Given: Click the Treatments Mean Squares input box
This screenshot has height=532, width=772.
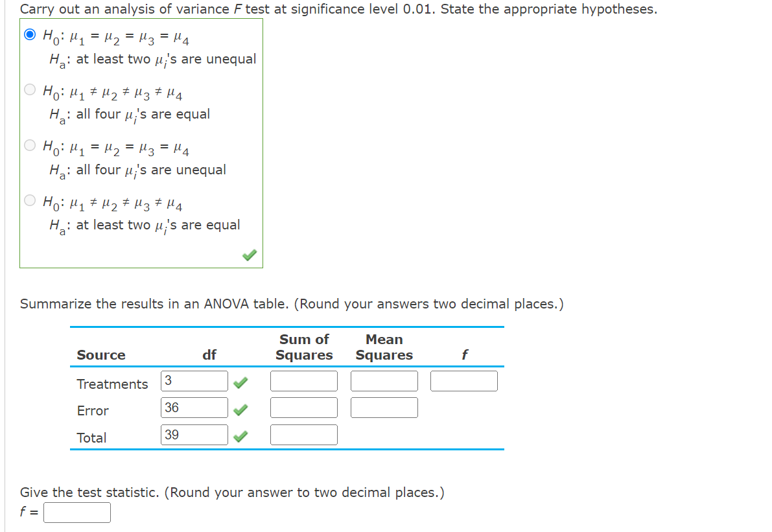Looking at the screenshot, I should click(384, 381).
